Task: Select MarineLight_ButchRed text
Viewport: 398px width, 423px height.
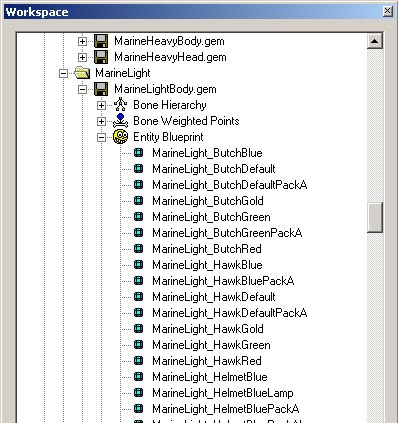Action: click(207, 249)
